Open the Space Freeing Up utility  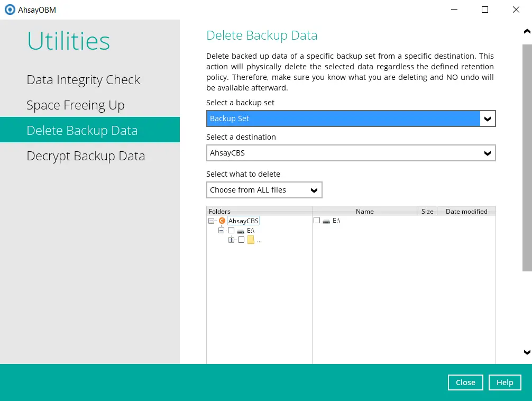(75, 105)
